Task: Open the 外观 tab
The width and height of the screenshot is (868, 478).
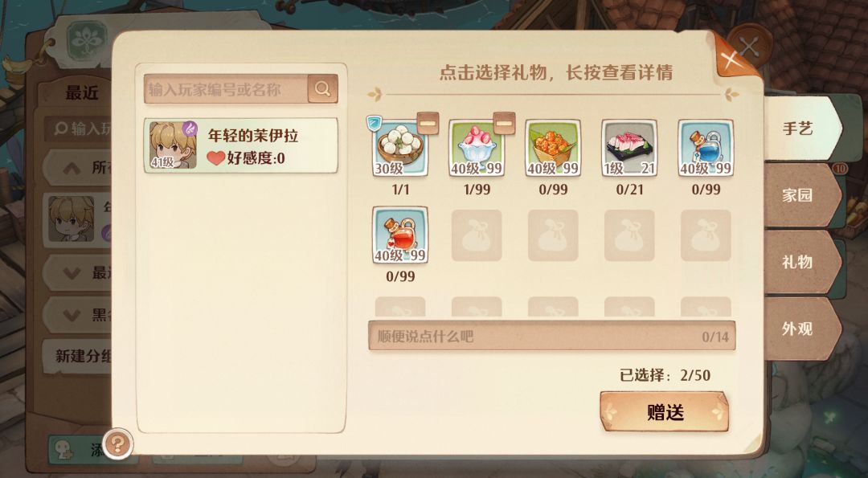Action: tap(803, 329)
